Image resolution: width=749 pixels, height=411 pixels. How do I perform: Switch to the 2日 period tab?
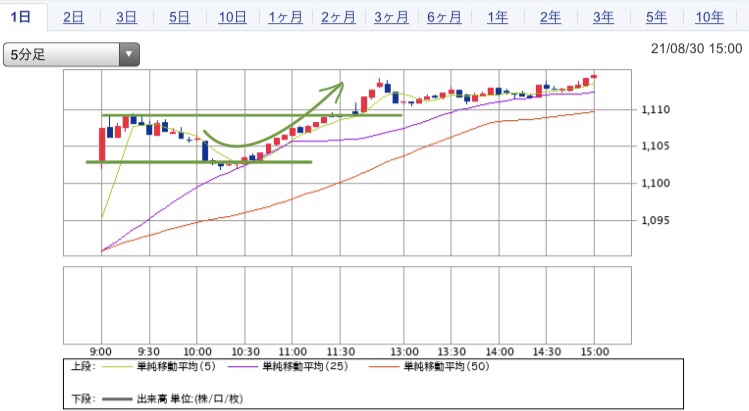[74, 18]
